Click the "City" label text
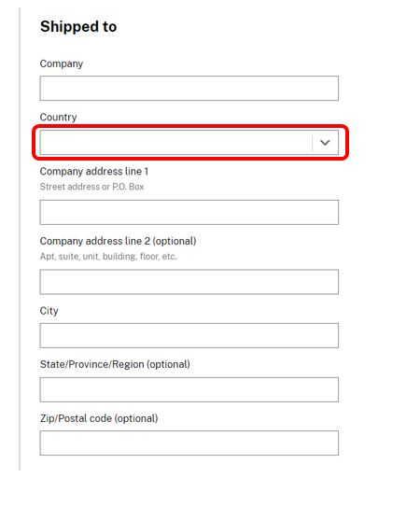Image resolution: width=420 pixels, height=506 pixels. pyautogui.click(x=49, y=311)
